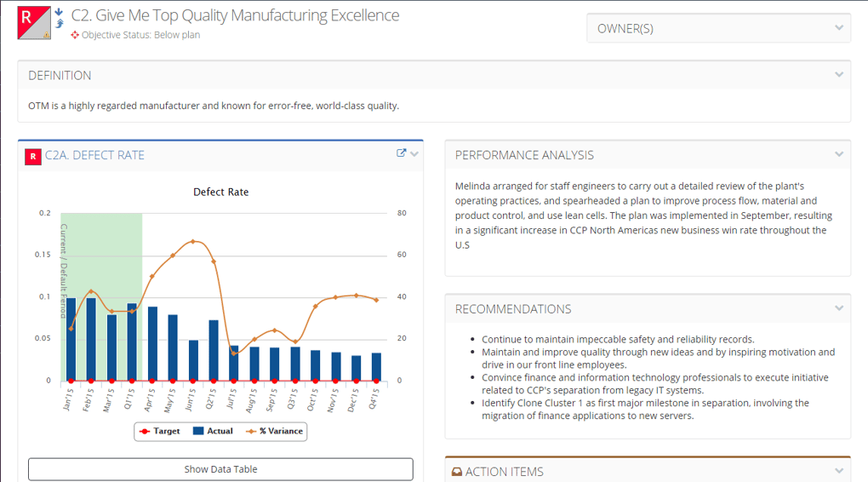The width and height of the screenshot is (868, 482).
Task: Click the bullet about Clone Cluster 1
Action: click(x=645, y=410)
